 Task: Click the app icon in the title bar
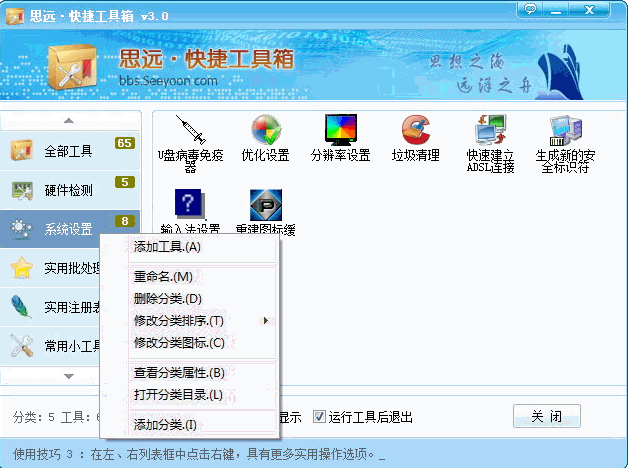(15, 16)
